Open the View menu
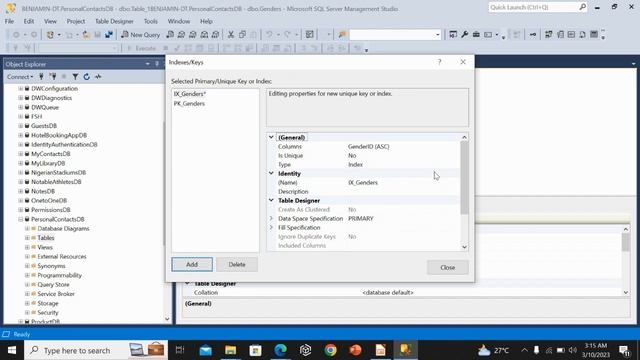 click(50, 21)
